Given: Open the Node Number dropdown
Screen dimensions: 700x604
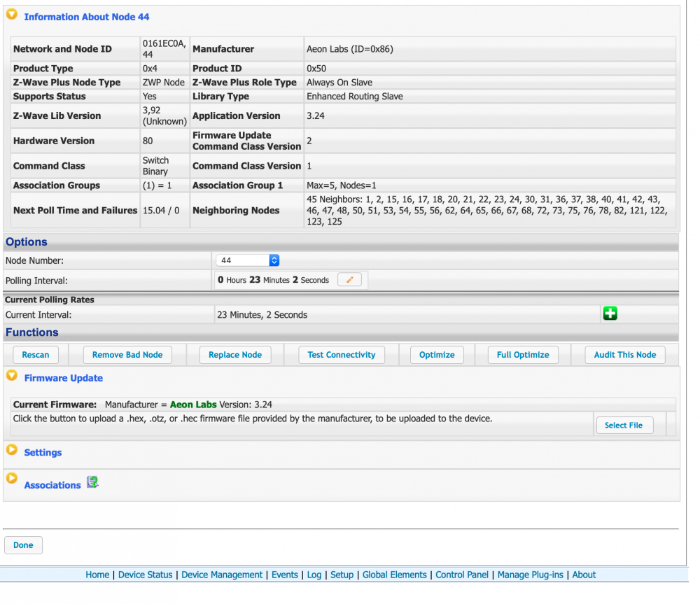Looking at the screenshot, I should click(x=248, y=260).
